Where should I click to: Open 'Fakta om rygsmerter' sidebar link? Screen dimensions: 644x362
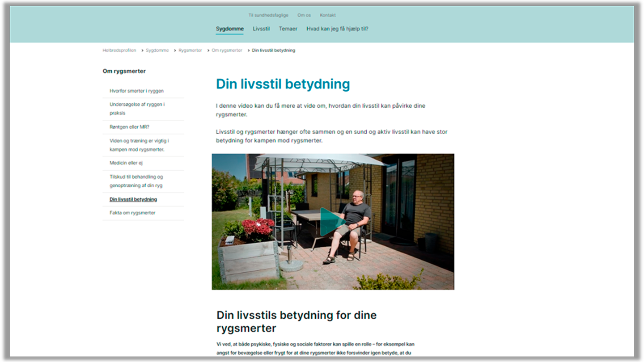tap(132, 213)
